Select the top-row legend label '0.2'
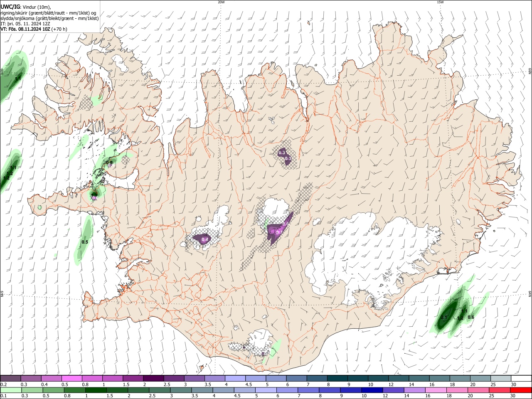Screen dimensions: 532x399 click(4, 384)
